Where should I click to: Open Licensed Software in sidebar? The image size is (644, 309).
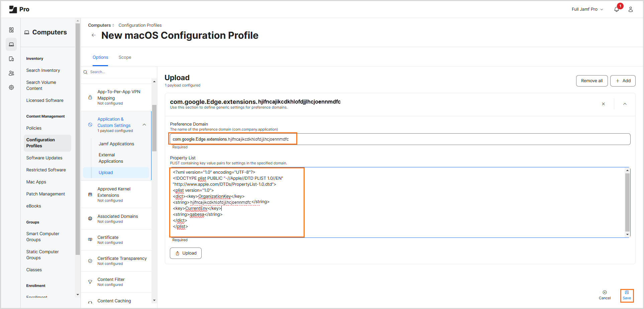pos(45,101)
